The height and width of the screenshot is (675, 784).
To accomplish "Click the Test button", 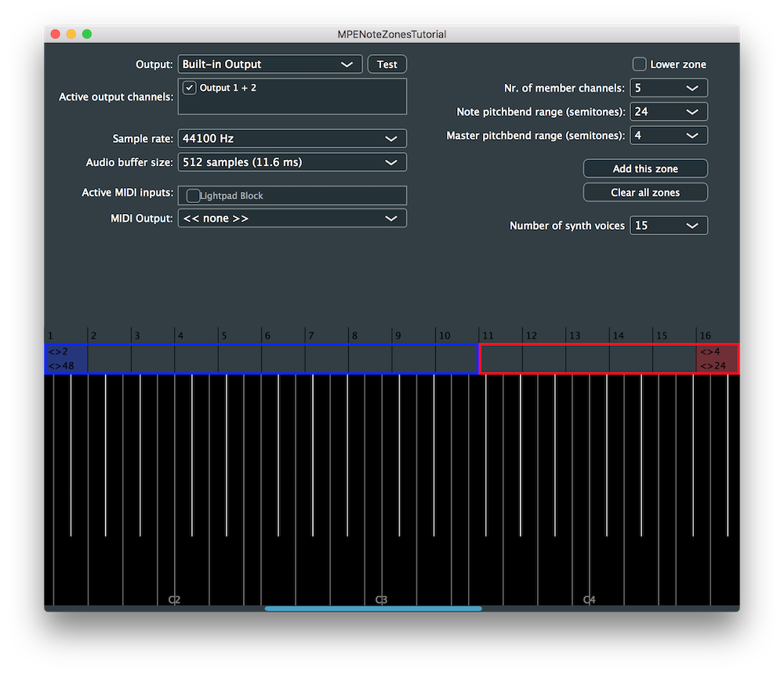I will click(387, 64).
